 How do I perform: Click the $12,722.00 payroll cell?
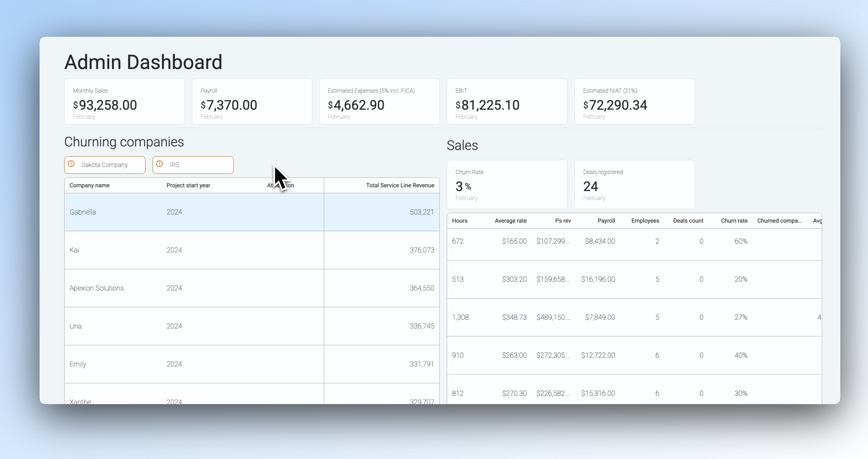[x=598, y=355]
